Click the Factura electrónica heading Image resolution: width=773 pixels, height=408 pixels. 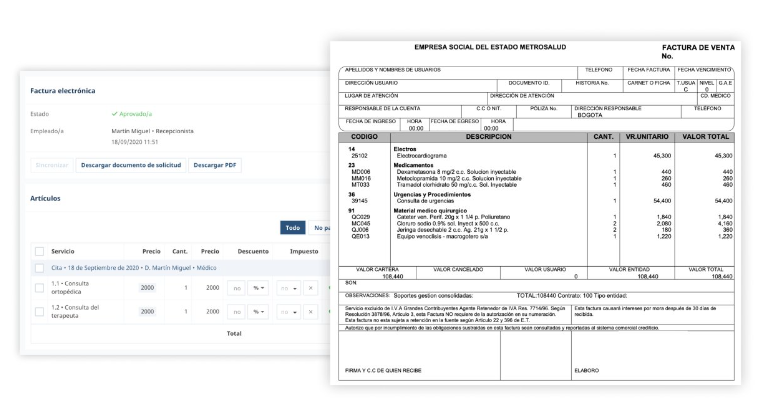tap(63, 91)
